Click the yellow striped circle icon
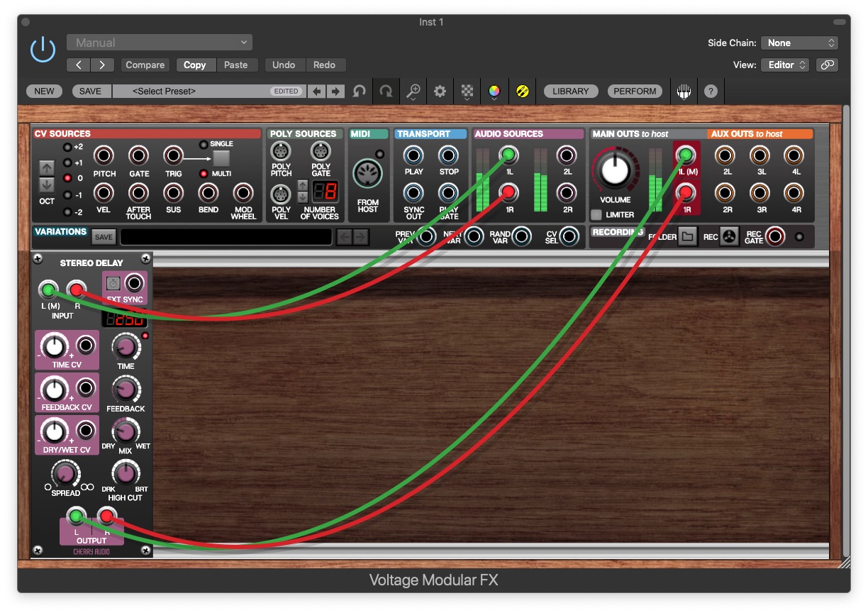868x613 pixels. point(523,91)
